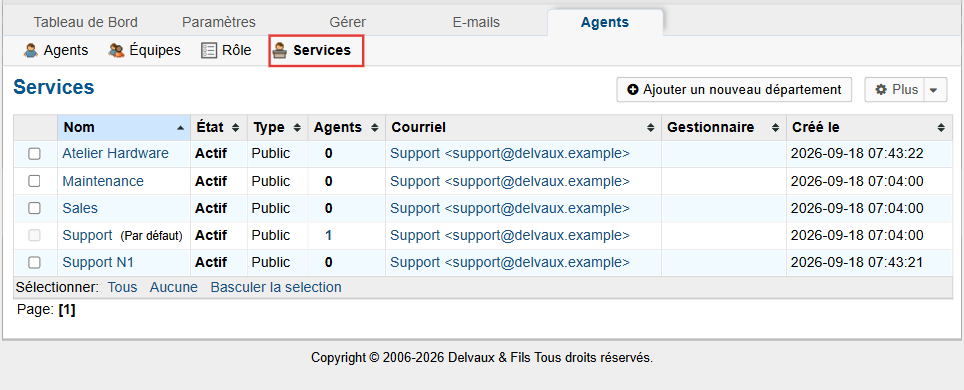Sort by Créé le column sort arrows
964x390 pixels.
[x=941, y=128]
